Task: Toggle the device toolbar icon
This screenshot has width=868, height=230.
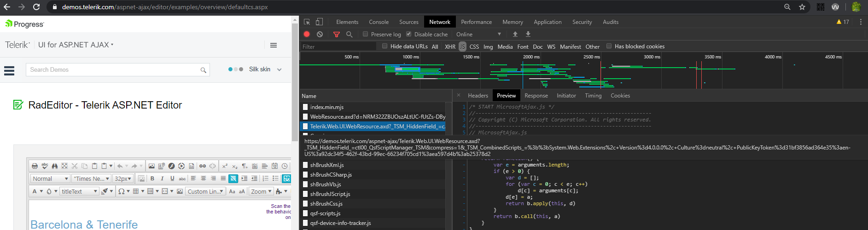Action: pyautogui.click(x=319, y=22)
